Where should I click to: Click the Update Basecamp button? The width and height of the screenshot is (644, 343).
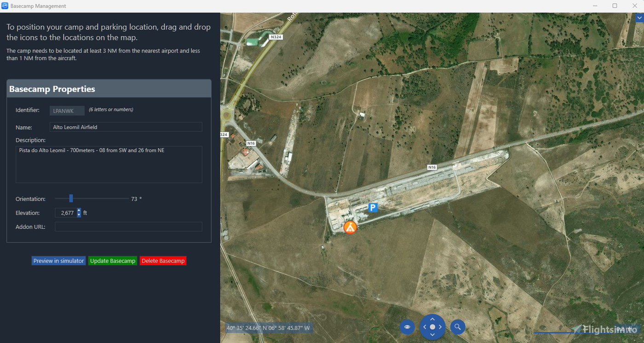[112, 260]
